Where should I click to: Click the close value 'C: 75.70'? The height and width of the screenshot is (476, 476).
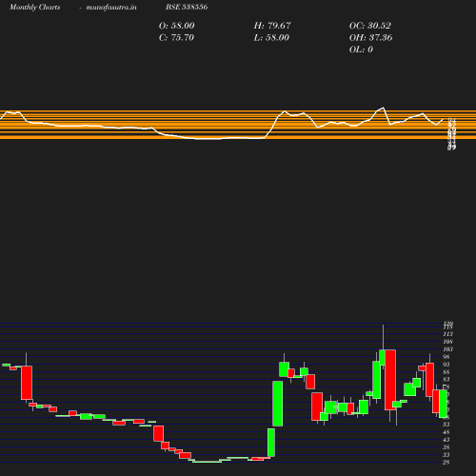(176, 38)
